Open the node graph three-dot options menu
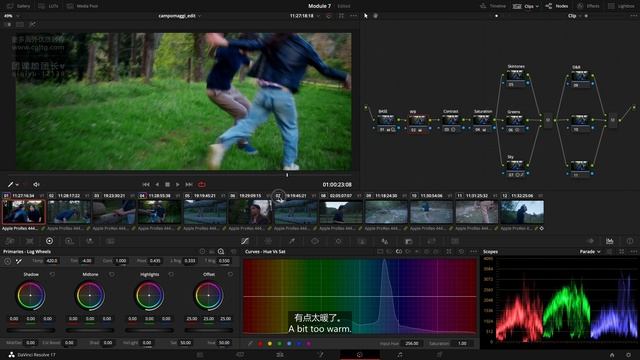 (633, 16)
